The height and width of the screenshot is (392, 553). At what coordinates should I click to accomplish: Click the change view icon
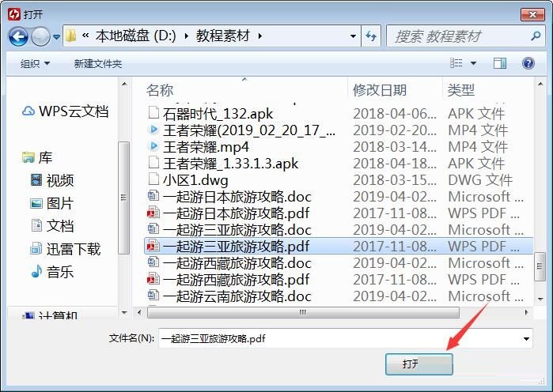pyautogui.click(x=456, y=63)
